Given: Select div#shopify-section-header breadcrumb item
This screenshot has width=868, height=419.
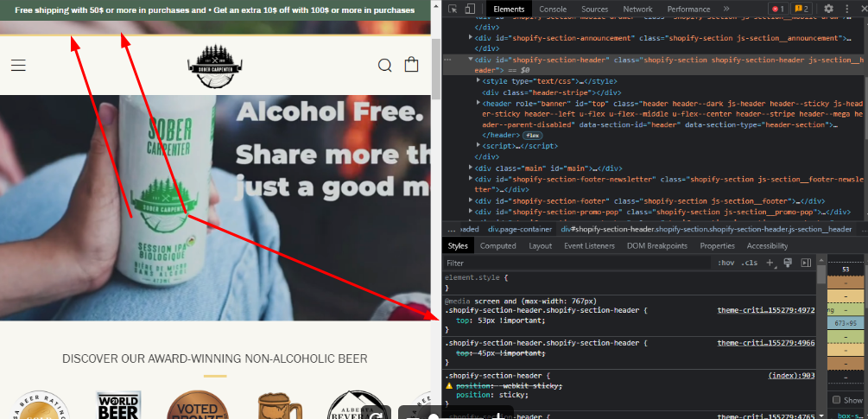Looking at the screenshot, I should click(x=706, y=229).
